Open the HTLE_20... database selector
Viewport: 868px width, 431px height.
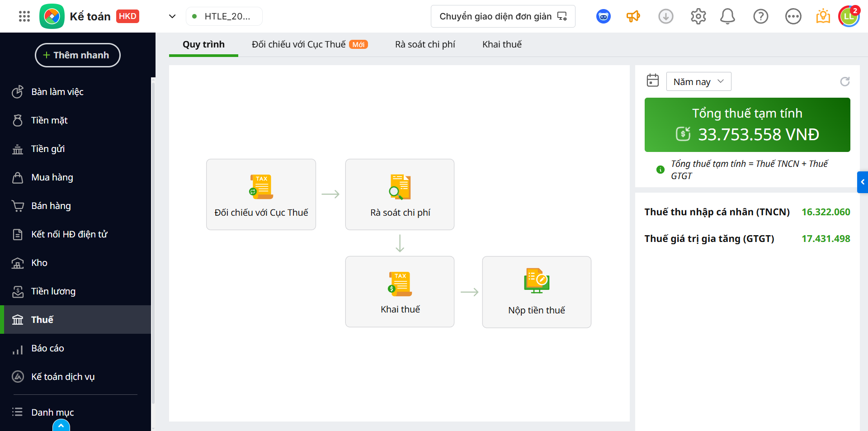[x=224, y=17]
